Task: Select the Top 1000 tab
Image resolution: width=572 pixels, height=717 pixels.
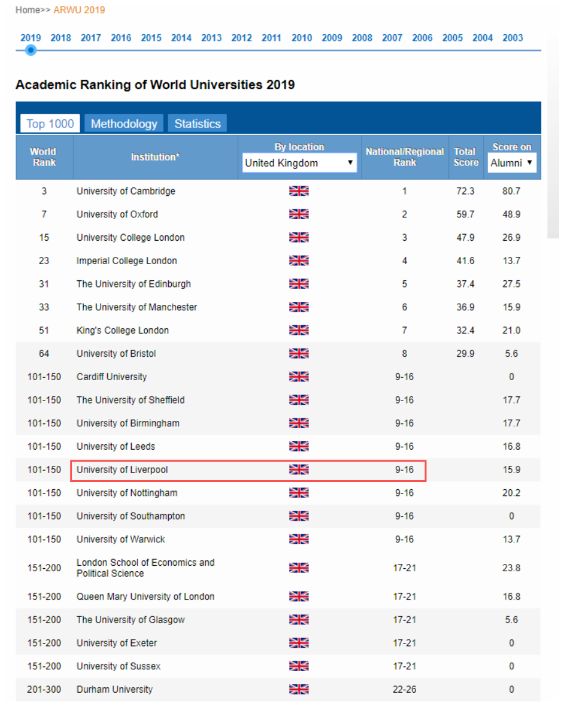Action: pyautogui.click(x=50, y=123)
